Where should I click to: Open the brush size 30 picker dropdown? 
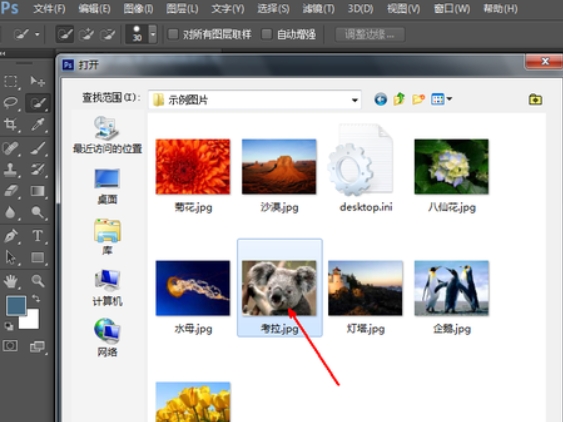tap(153, 34)
